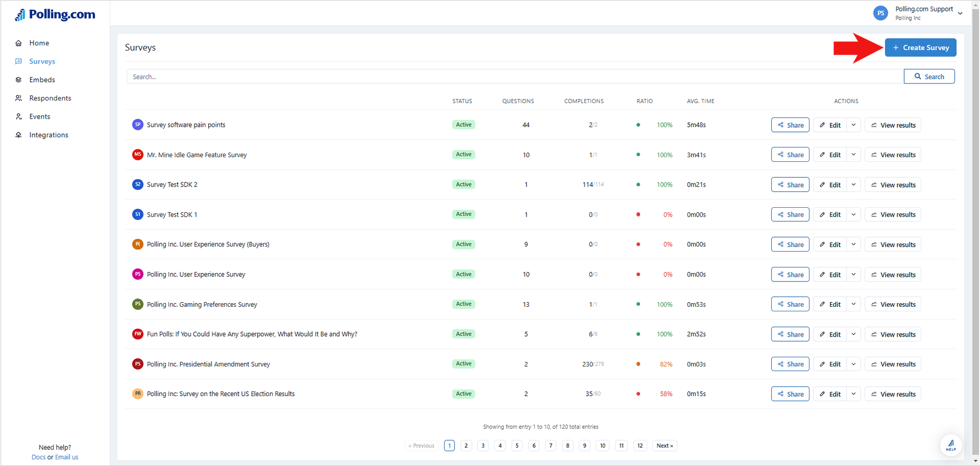
Task: Expand edit options for Survey Test SDK 1
Action: click(854, 214)
